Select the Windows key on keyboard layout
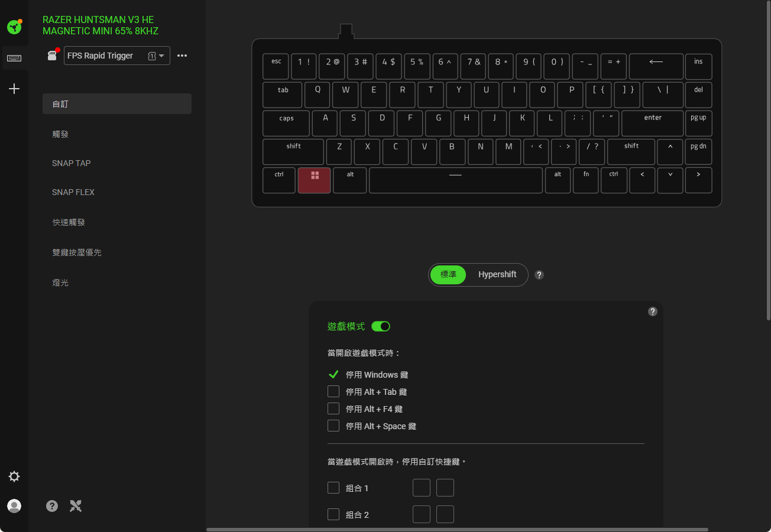The height and width of the screenshot is (532, 771). coord(315,180)
